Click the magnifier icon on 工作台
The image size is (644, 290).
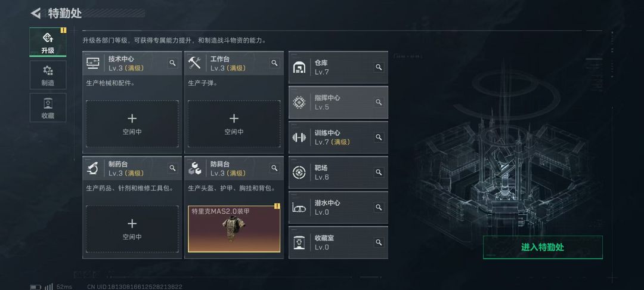point(274,63)
